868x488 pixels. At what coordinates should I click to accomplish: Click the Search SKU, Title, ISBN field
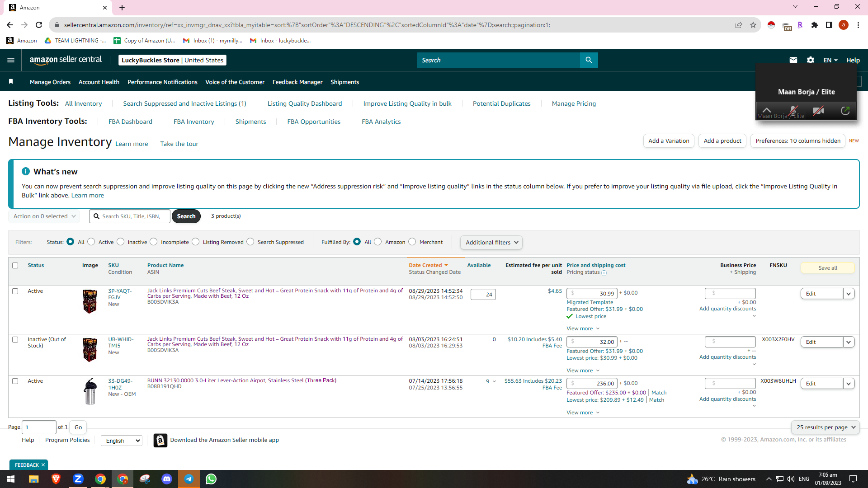(x=130, y=216)
